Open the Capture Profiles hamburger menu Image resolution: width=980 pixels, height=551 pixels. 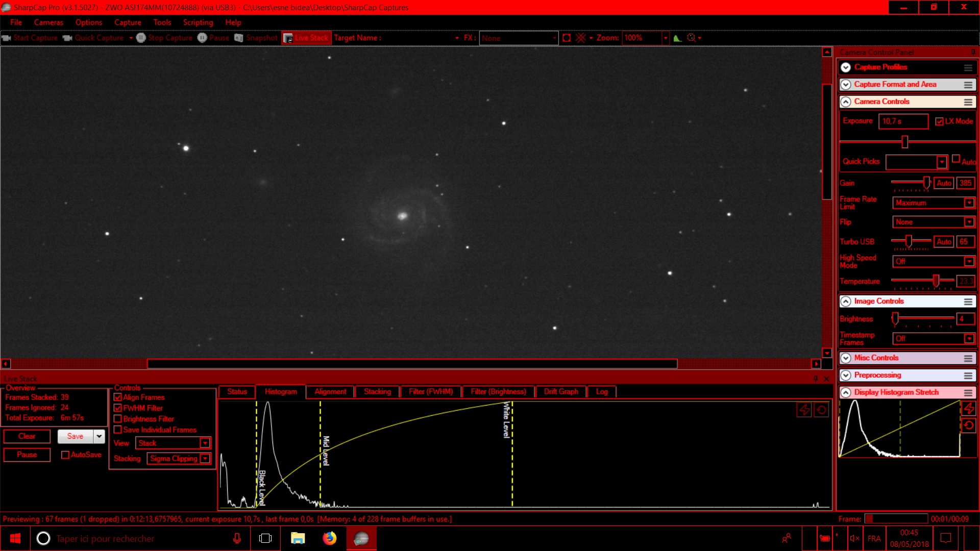point(968,67)
